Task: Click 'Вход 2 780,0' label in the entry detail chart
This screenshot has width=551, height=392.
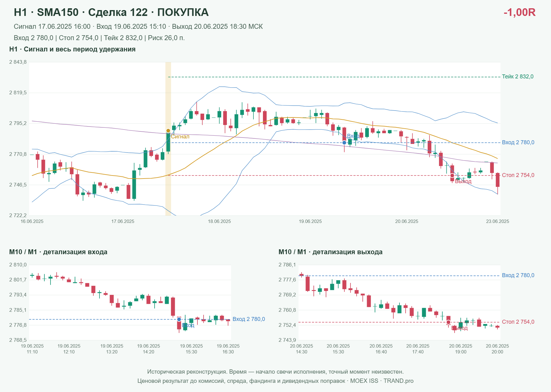Action: coord(249,319)
